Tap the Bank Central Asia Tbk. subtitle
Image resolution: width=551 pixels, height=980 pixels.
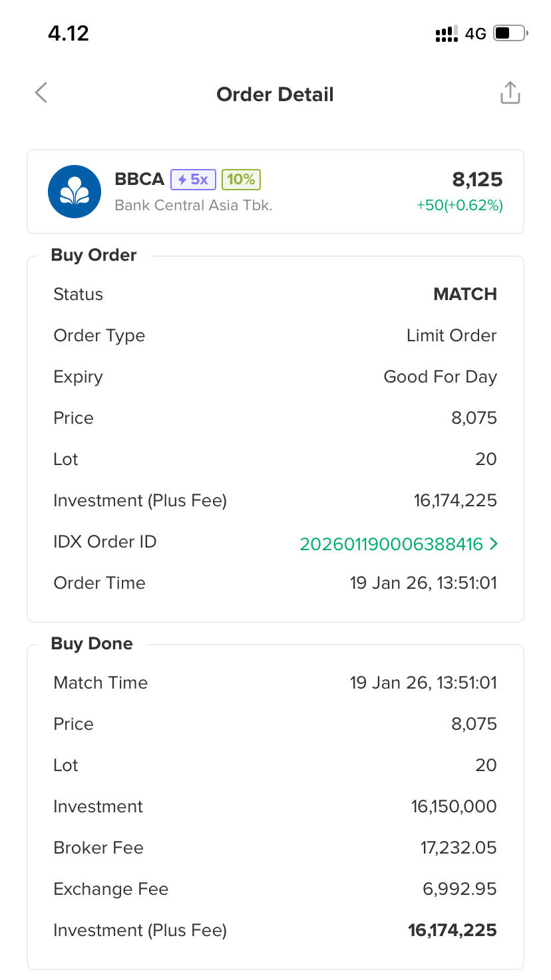point(194,205)
